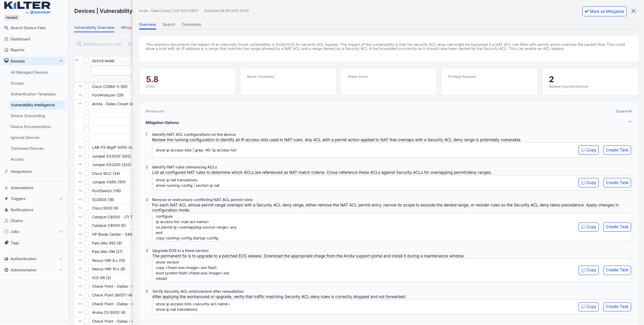Click the Automations icon
The height and width of the screenshot is (325, 644).
[x=6, y=188]
